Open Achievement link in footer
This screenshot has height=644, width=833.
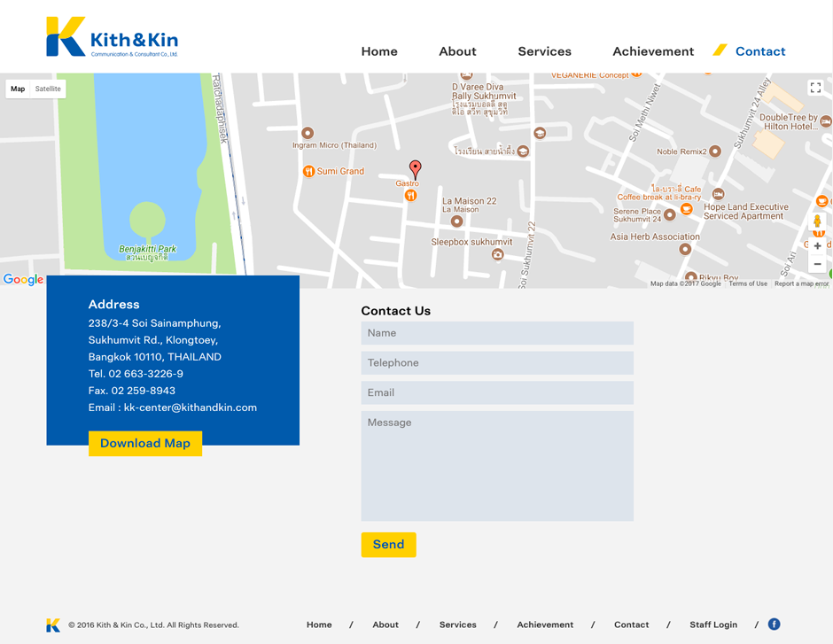click(545, 625)
